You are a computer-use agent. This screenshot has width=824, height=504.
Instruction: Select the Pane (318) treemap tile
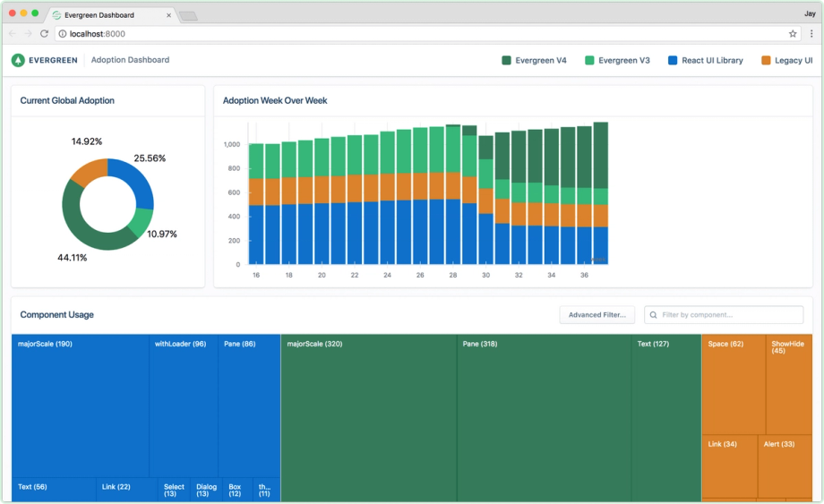(x=544, y=417)
